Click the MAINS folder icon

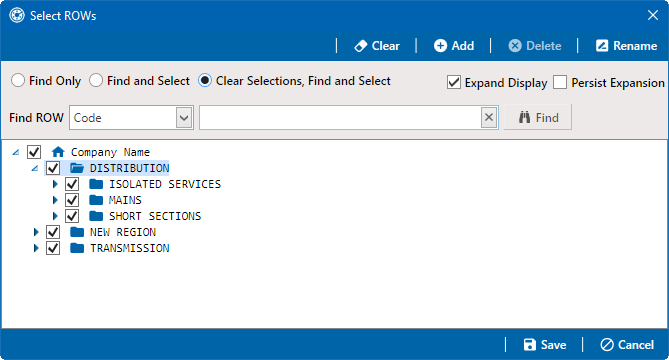click(x=96, y=200)
